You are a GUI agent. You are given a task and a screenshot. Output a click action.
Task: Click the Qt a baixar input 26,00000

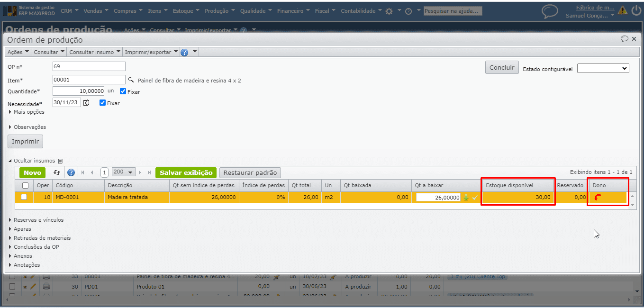438,198
